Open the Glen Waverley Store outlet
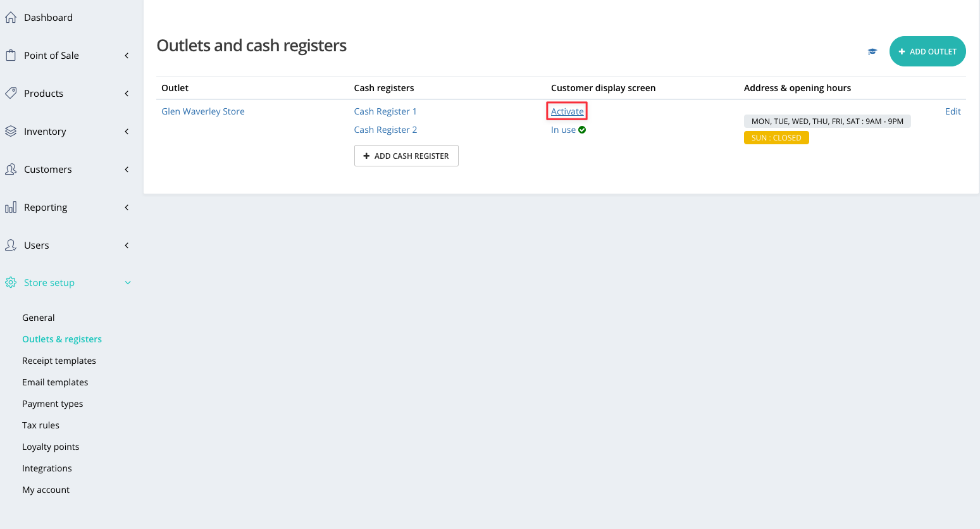Screen dimensions: 980x529 202,111
